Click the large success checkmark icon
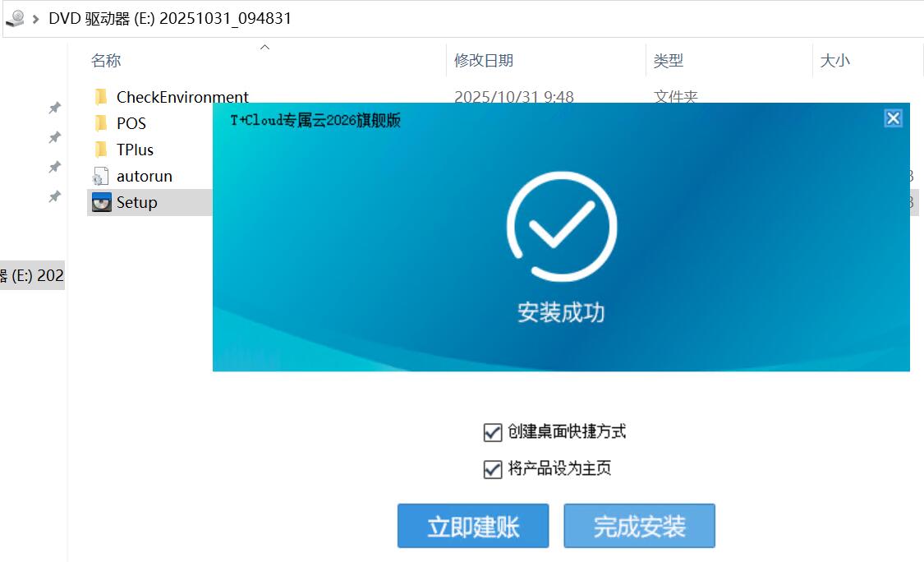Viewport: 924px width, 562px height. 561,226
